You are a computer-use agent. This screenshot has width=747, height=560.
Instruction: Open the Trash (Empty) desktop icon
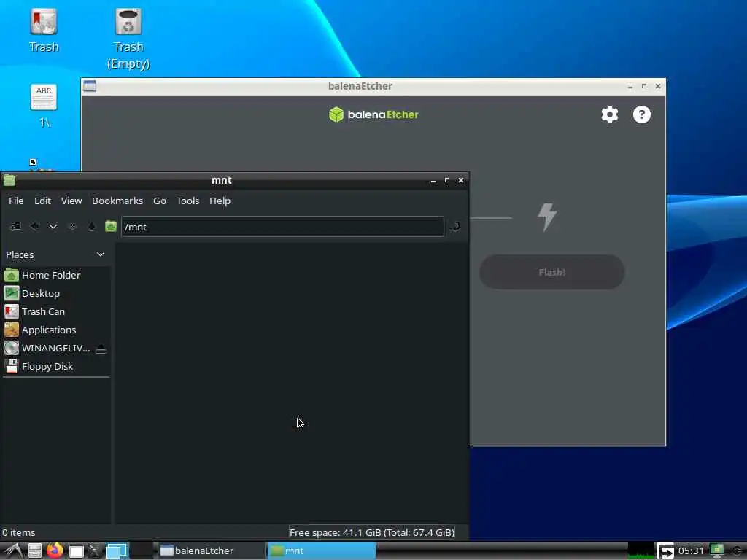point(128,22)
